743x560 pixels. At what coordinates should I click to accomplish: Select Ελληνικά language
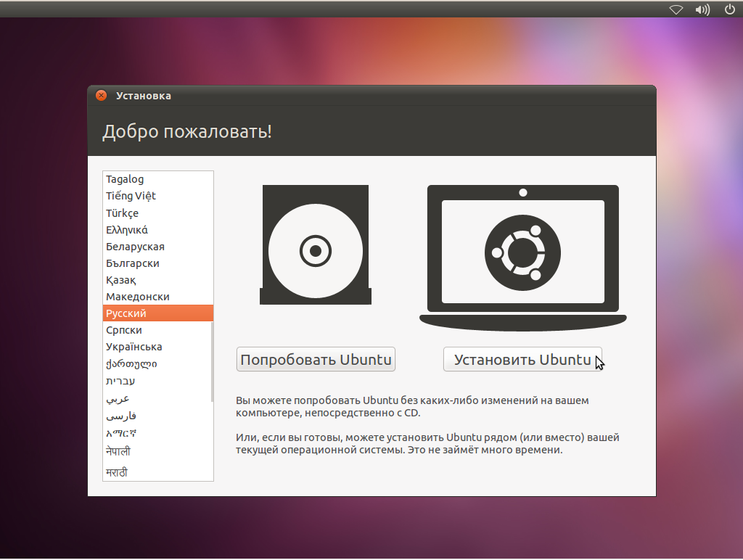coord(157,230)
